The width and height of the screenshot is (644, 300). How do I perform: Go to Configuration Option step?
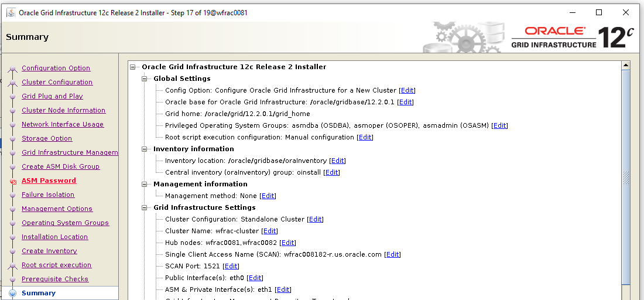pos(56,68)
